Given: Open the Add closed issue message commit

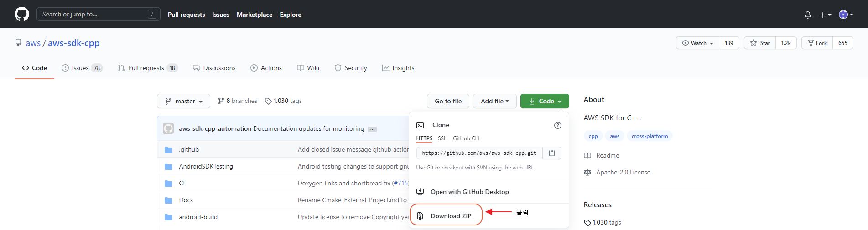Looking at the screenshot, I should point(353,149).
